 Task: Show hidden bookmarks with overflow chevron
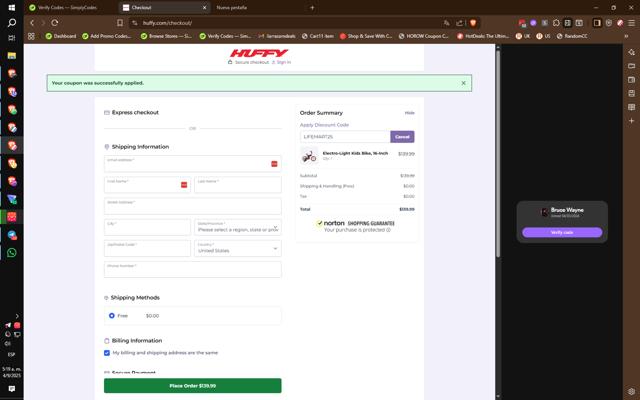click(x=626, y=36)
